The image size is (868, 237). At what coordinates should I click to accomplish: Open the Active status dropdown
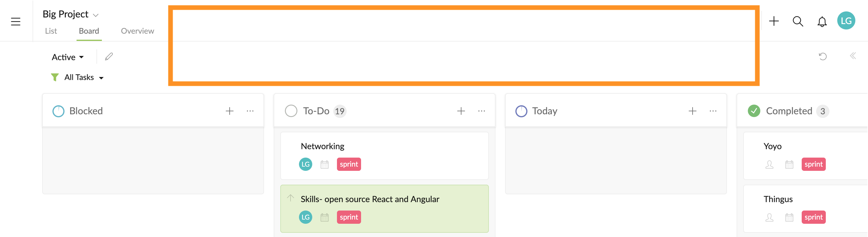[x=68, y=57]
